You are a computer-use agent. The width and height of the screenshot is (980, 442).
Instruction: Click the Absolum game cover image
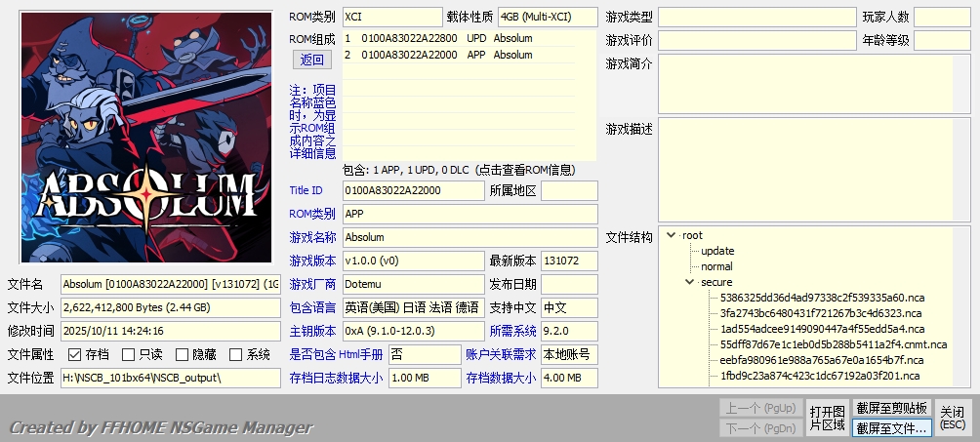pos(146,135)
